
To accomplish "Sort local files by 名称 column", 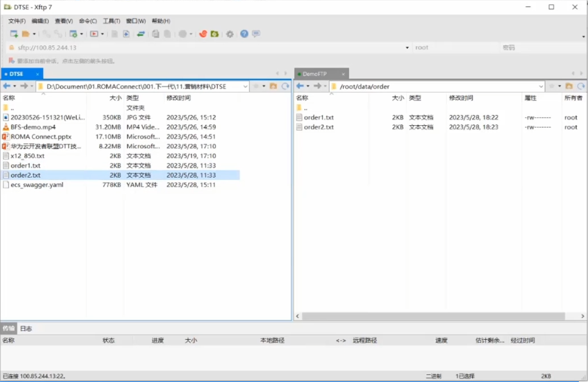I will 9,98.
